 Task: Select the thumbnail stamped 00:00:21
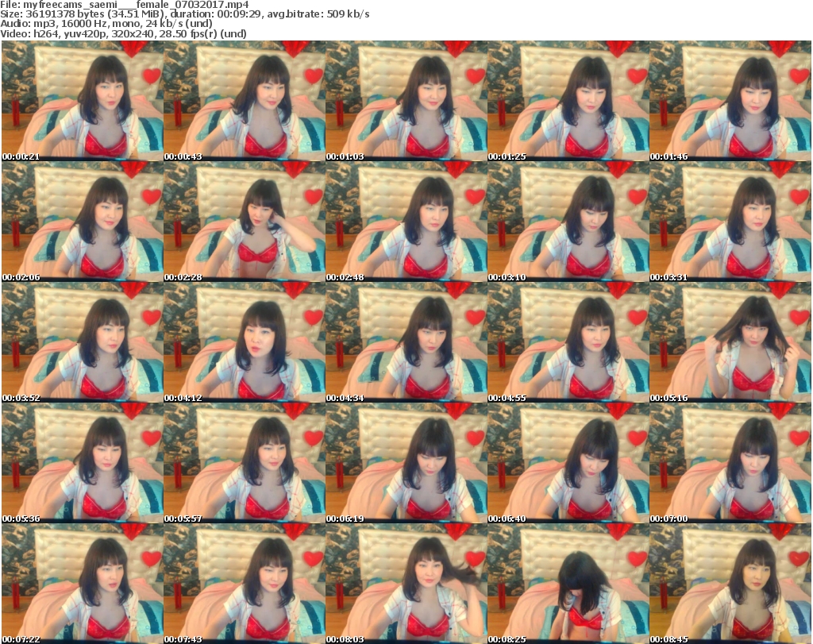click(x=83, y=101)
